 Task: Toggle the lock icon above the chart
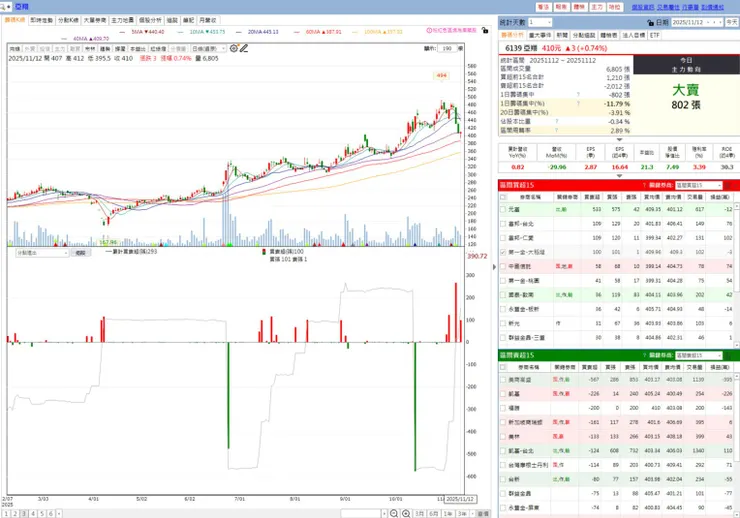(x=485, y=30)
